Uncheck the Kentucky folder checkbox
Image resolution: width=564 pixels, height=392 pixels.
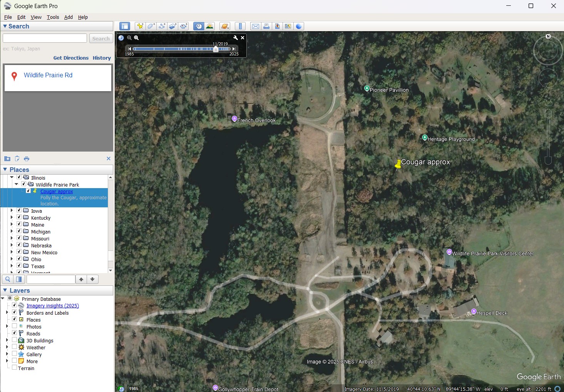coord(19,217)
